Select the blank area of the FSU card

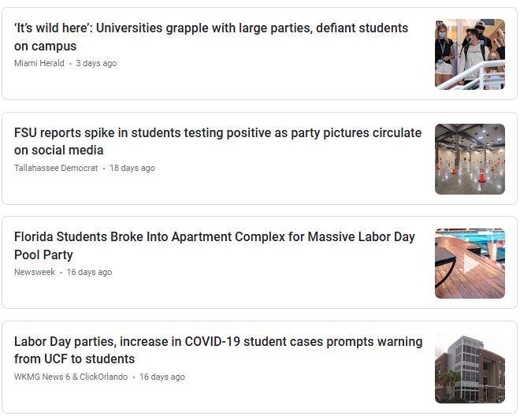(x=266, y=188)
